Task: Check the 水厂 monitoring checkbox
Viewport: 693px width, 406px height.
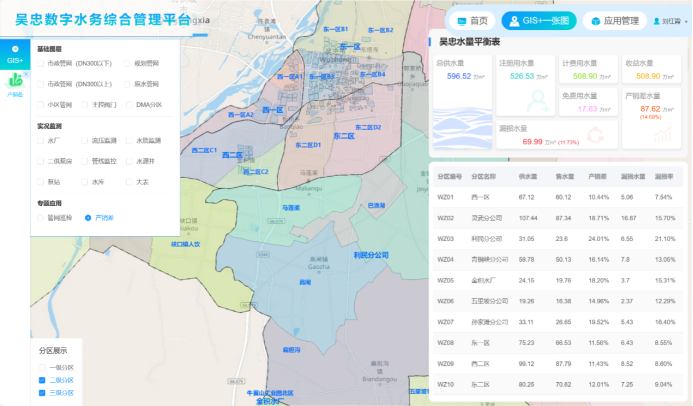Action: [41, 141]
